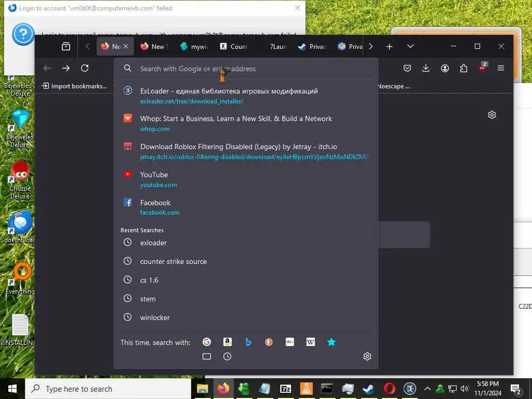Close the active New Tab

(x=126, y=46)
